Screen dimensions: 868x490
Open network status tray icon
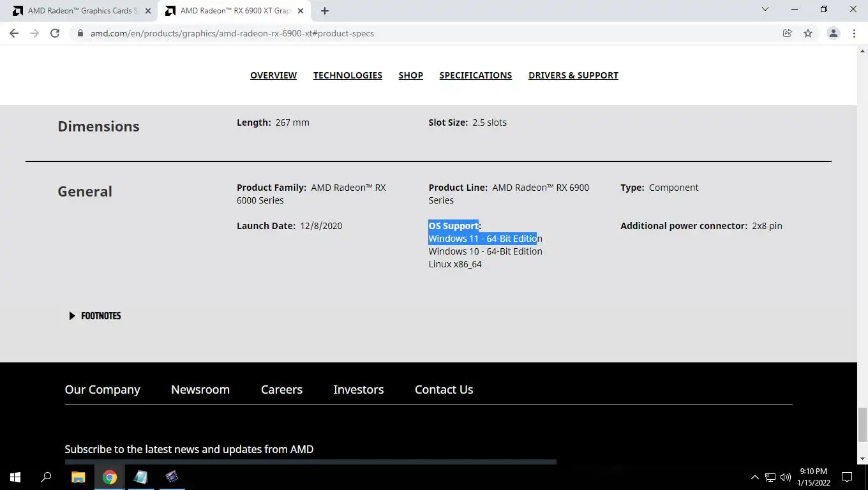pyautogui.click(x=770, y=477)
